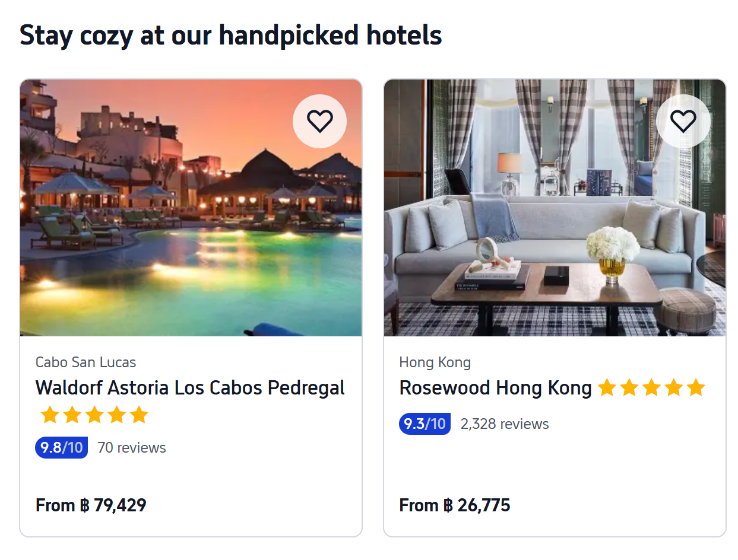
Task: Click the first star of Waldorf Astoria rating
Action: [49, 415]
